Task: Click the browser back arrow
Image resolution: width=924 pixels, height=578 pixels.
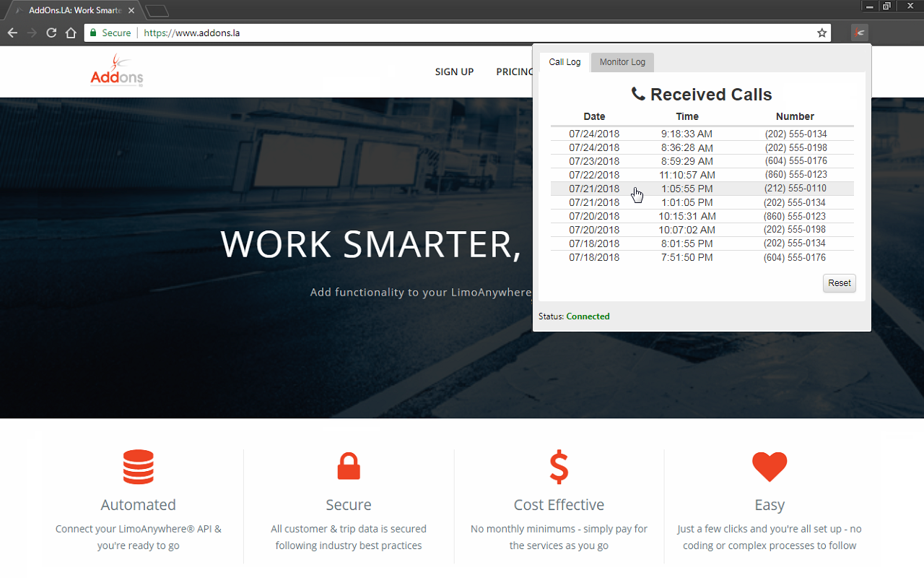Action: (x=12, y=33)
